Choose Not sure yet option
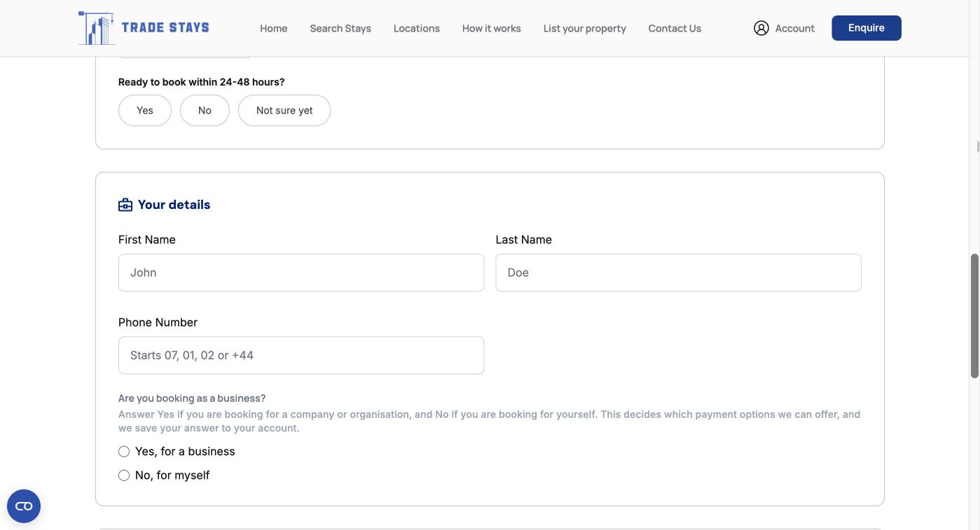This screenshot has width=980, height=530. [284, 111]
